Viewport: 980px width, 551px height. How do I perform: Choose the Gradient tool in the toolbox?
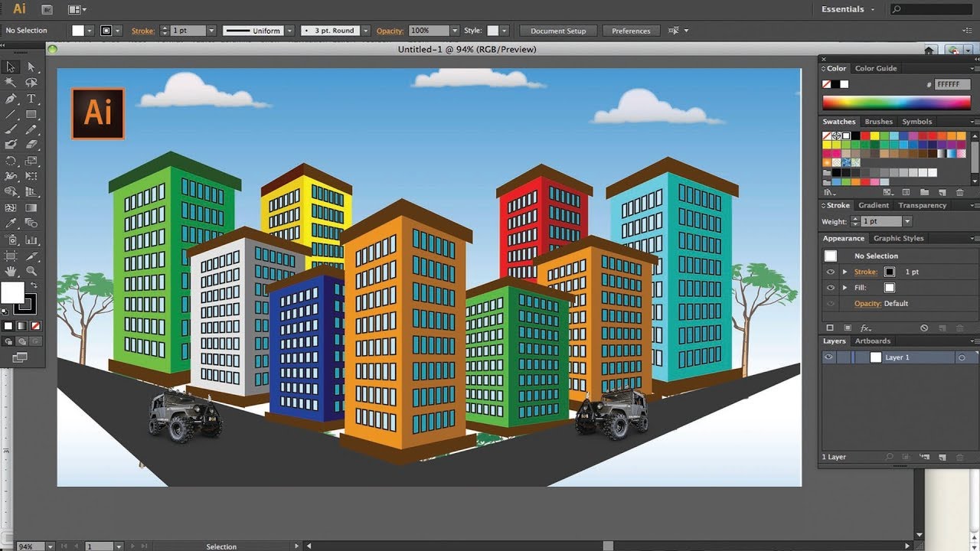31,207
